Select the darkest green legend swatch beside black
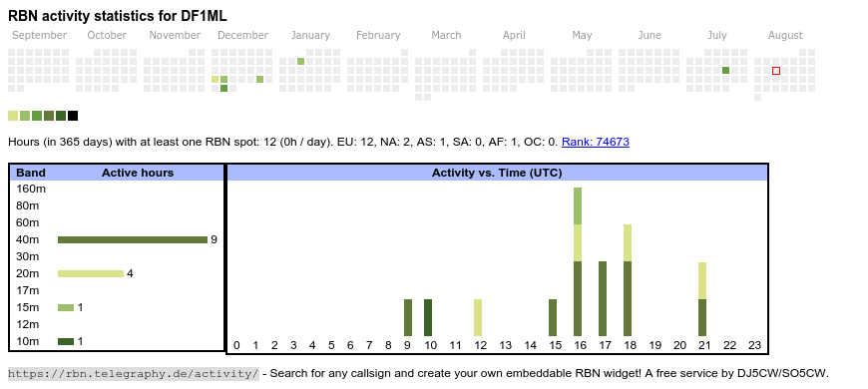868x389 pixels. tap(61, 116)
